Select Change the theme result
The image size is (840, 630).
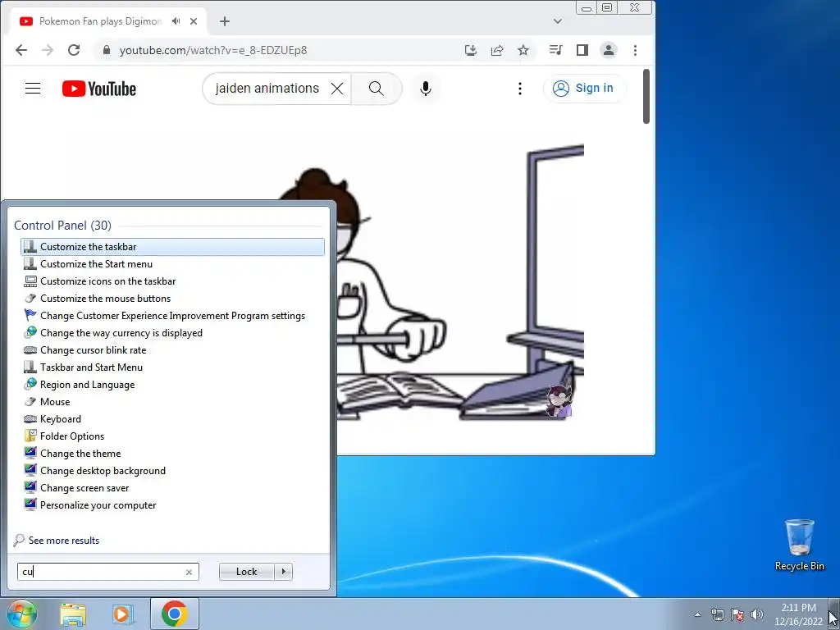coord(172,453)
